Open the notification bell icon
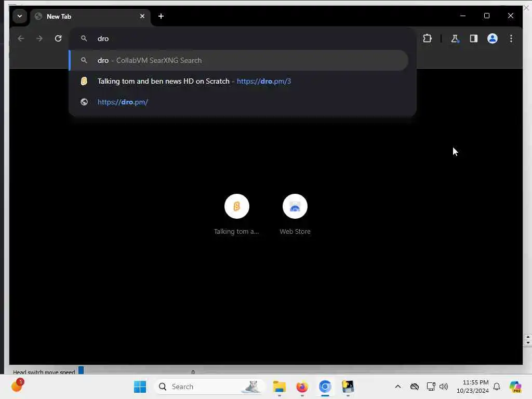Image resolution: width=532 pixels, height=399 pixels. coord(497,387)
